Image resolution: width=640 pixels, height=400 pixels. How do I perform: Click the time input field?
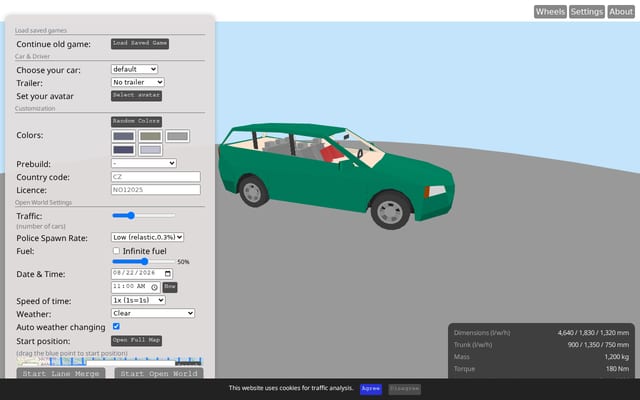click(x=136, y=287)
